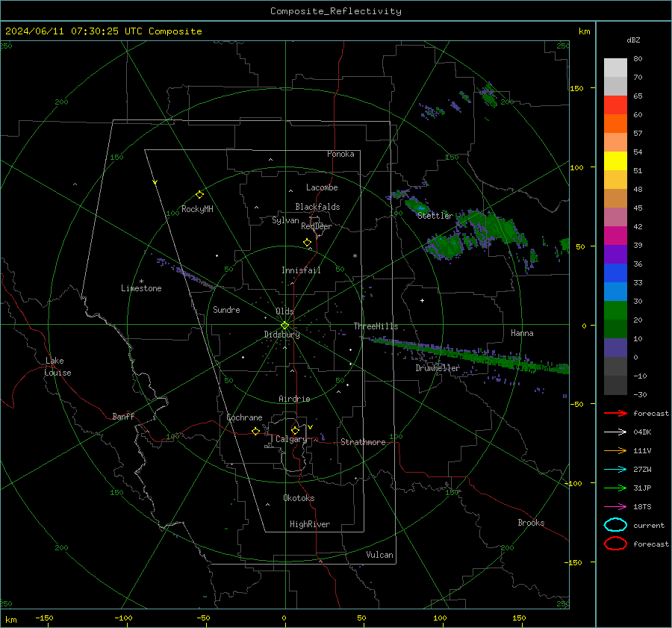672x628 pixels.
Task: Click the 80 dBZ light gray swatch
Action: (615, 67)
